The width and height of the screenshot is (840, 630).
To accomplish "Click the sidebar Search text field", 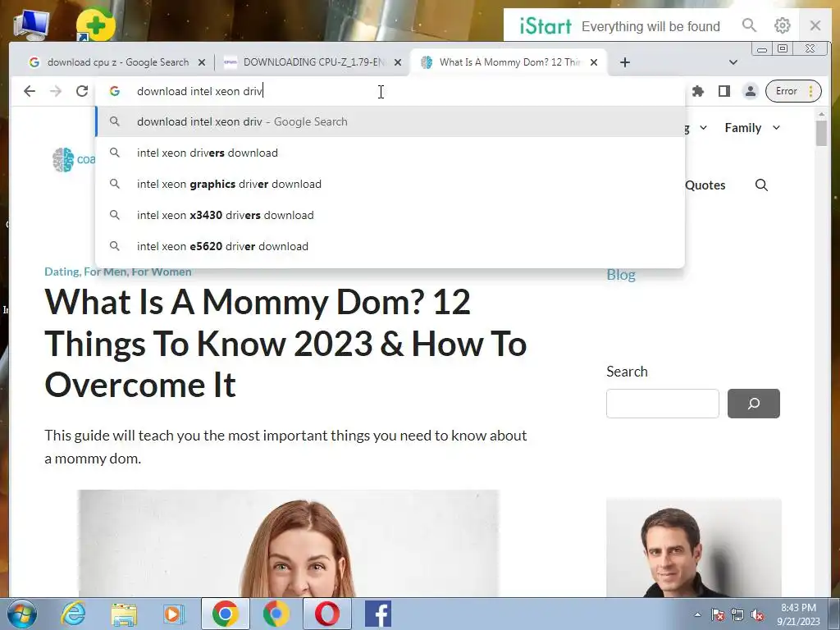I will [663, 404].
